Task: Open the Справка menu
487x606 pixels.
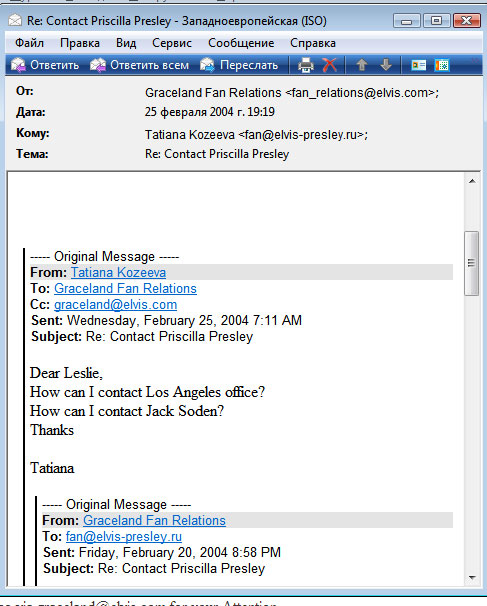Action: [x=313, y=43]
